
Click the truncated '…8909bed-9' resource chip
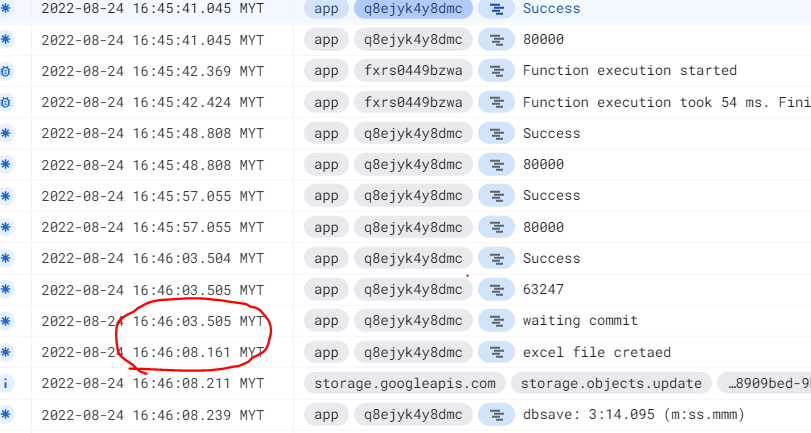[x=767, y=383]
